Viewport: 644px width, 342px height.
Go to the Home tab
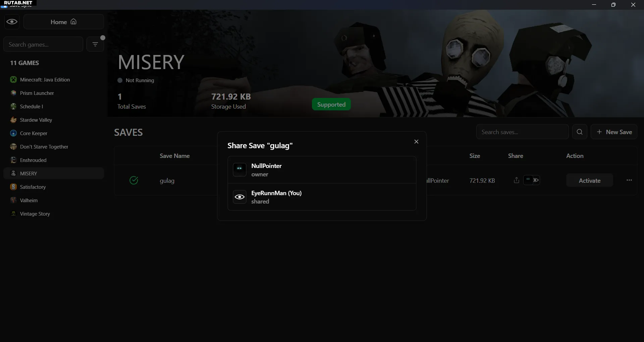tap(63, 22)
